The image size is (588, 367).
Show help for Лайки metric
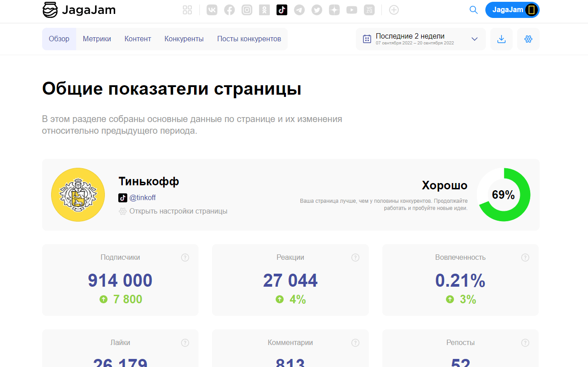point(185,343)
